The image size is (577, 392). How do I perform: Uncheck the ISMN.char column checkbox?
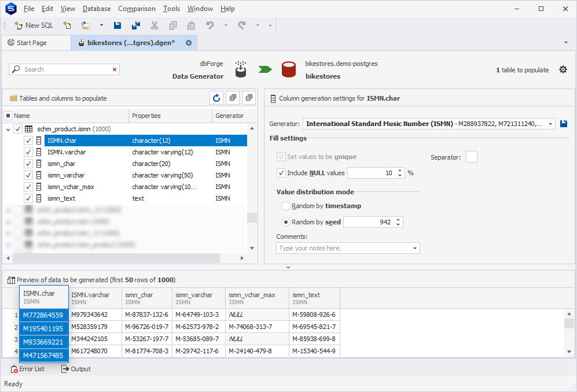28,140
